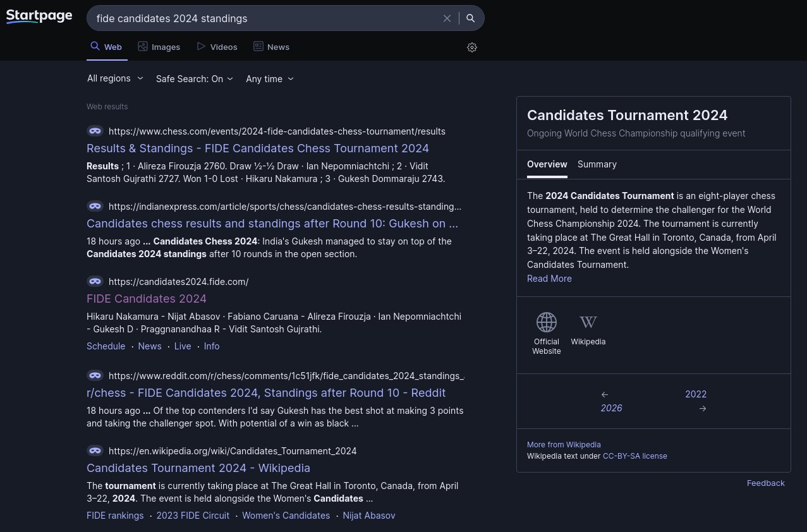Switch to the Web tab
The height and width of the screenshot is (532, 807).
point(107,47)
